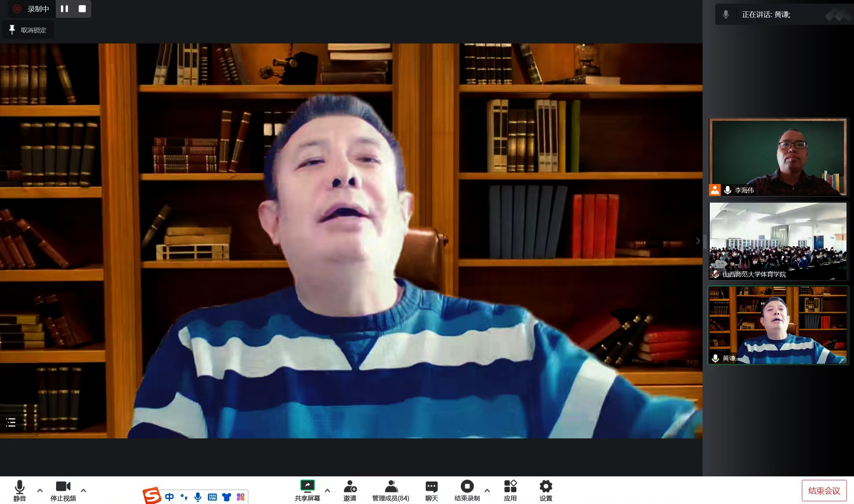Toggle 停止视频 camera off
The height and width of the screenshot is (504, 854).
(x=63, y=490)
